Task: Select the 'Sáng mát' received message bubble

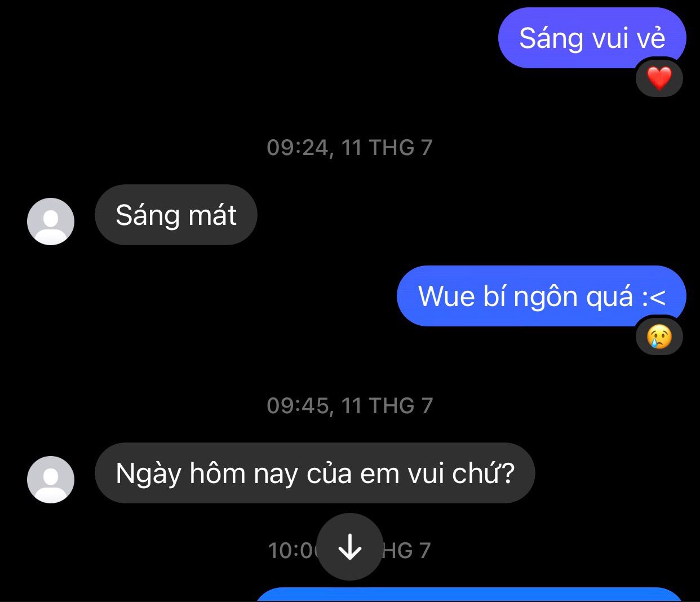Action: coord(176,215)
